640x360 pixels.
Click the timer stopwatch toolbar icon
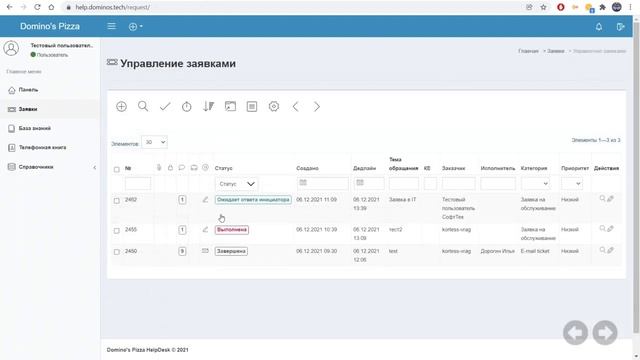(187, 107)
